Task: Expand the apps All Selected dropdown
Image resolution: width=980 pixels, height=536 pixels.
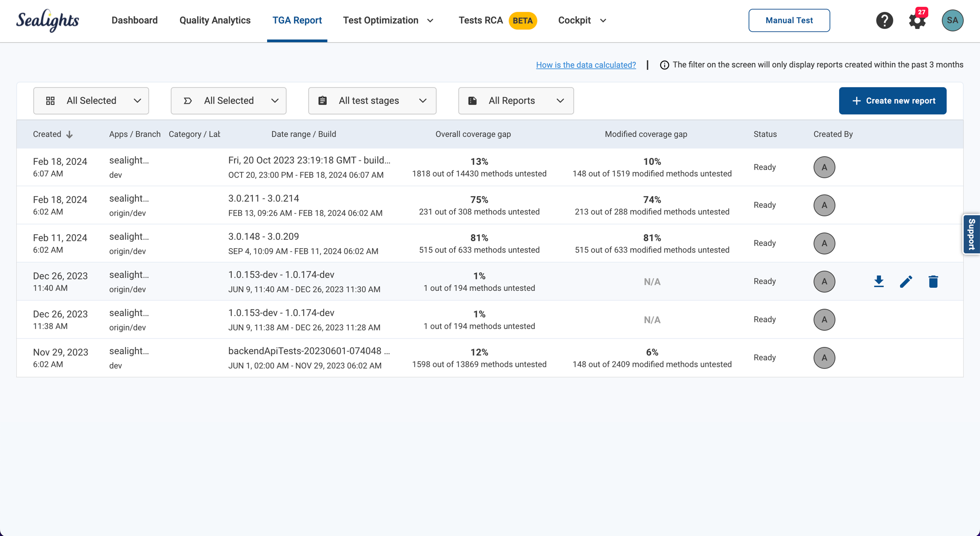Action: [91, 101]
